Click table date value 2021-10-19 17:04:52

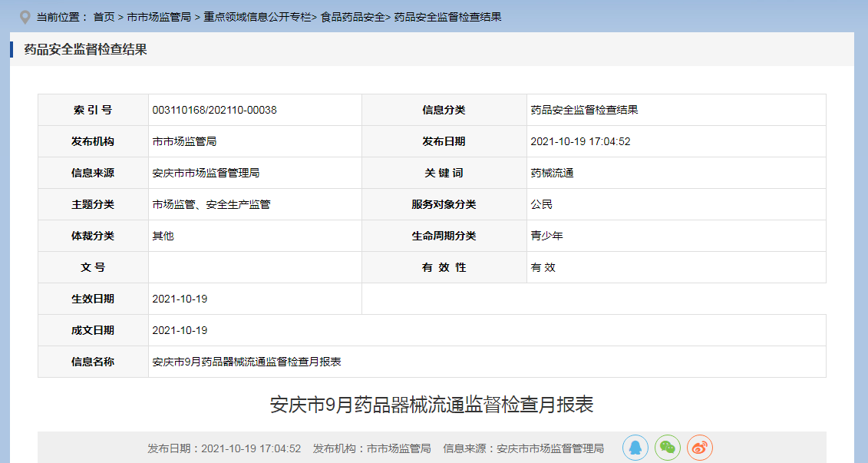pos(580,142)
